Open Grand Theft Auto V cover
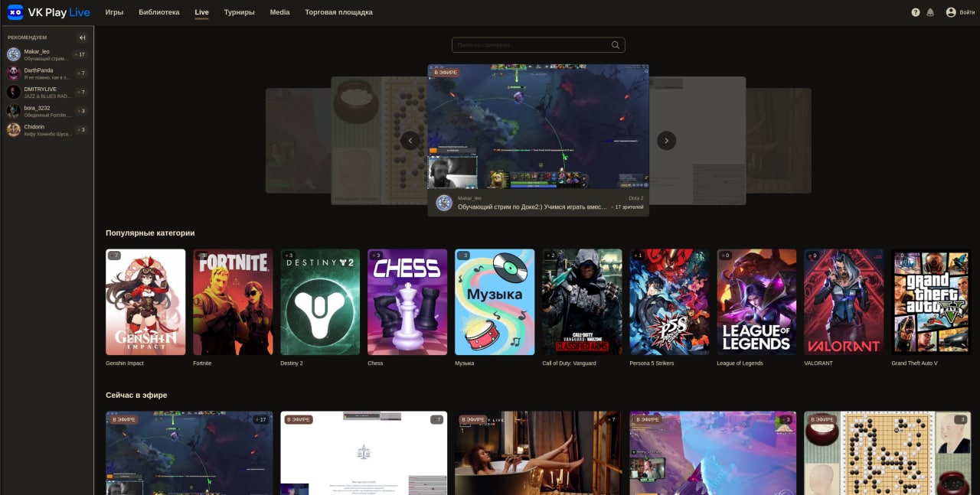 click(x=931, y=301)
